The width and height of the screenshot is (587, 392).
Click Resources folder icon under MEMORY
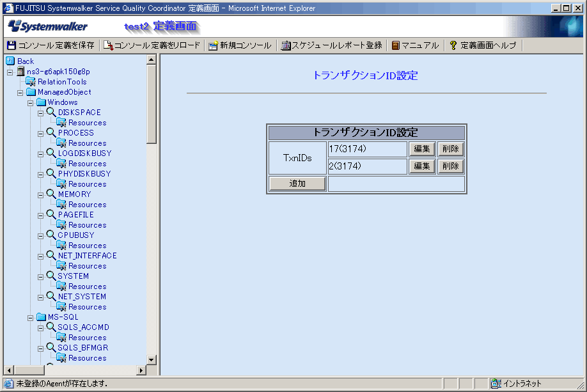click(x=61, y=204)
